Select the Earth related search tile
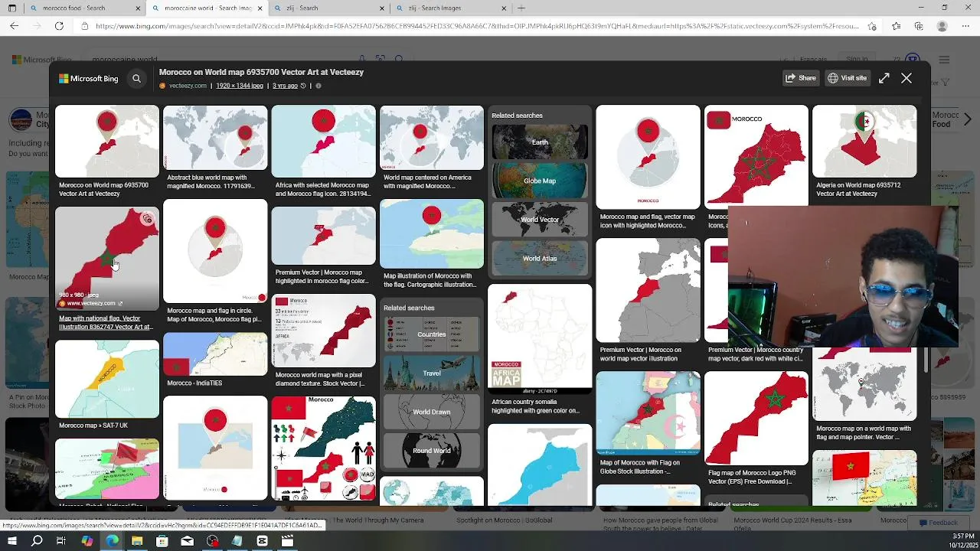This screenshot has width=980, height=551. coord(540,142)
